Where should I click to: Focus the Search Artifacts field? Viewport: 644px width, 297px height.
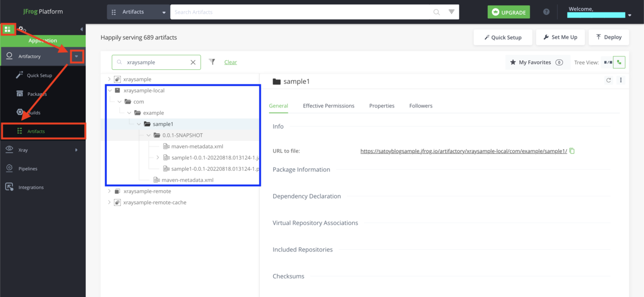(301, 12)
